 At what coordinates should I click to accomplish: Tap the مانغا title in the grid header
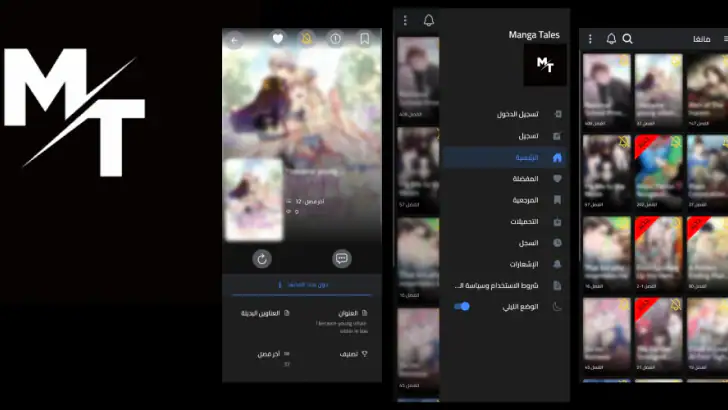point(702,39)
